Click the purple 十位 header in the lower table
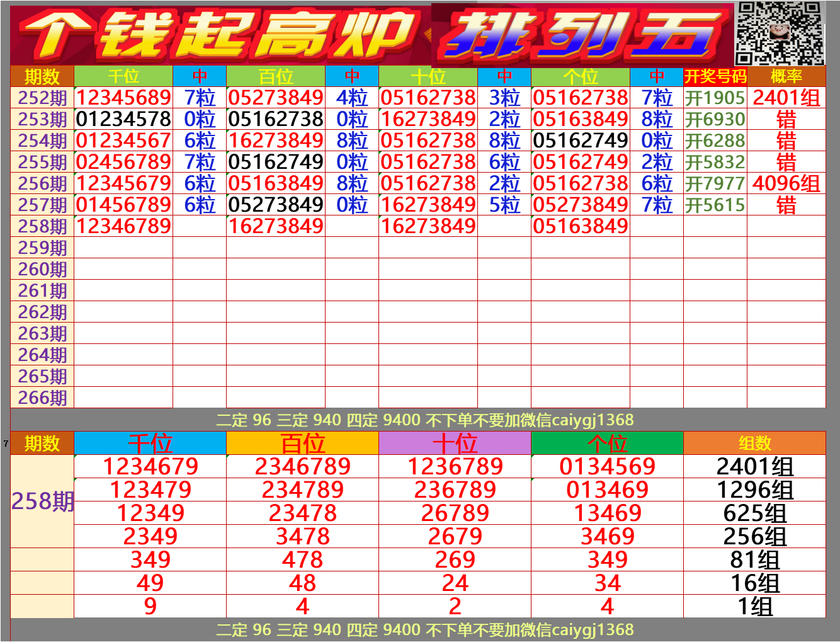 pyautogui.click(x=455, y=444)
